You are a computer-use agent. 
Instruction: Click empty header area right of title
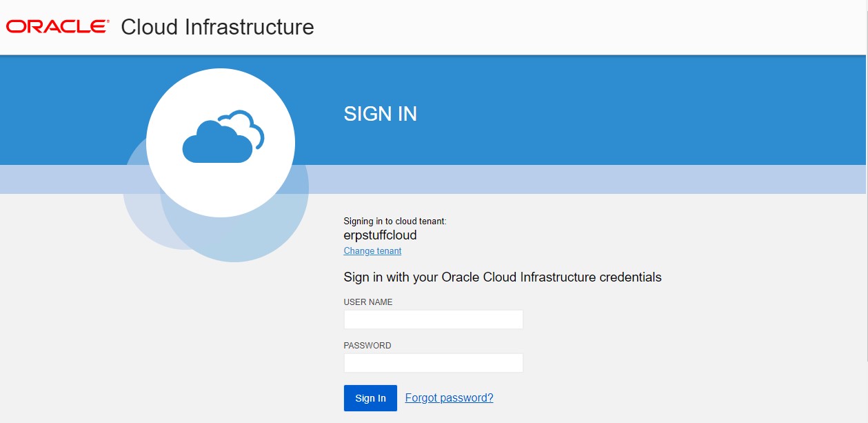pyautogui.click(x=586, y=28)
